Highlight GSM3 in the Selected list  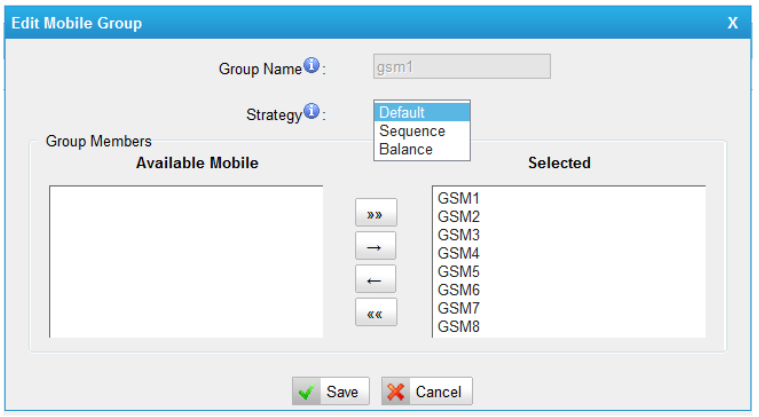[x=459, y=235]
